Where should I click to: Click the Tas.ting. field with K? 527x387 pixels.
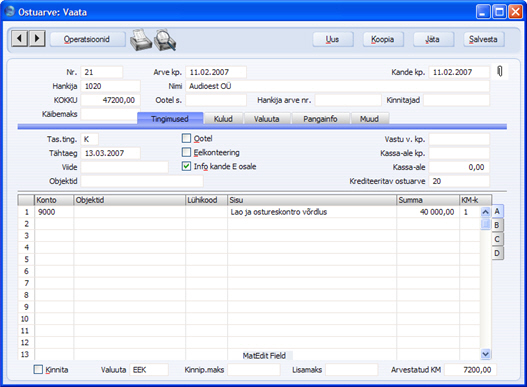tap(89, 139)
